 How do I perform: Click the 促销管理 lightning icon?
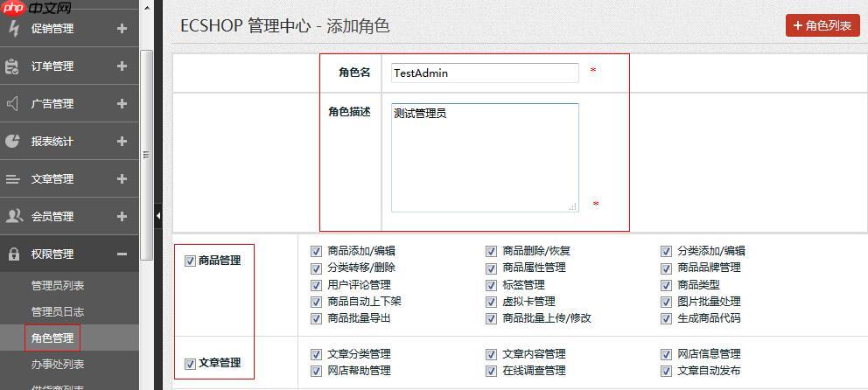coord(13,28)
